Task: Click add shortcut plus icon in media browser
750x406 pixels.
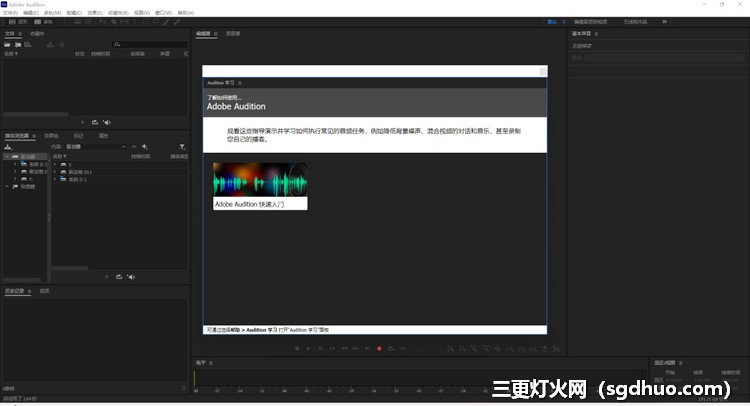Action: tap(144, 147)
